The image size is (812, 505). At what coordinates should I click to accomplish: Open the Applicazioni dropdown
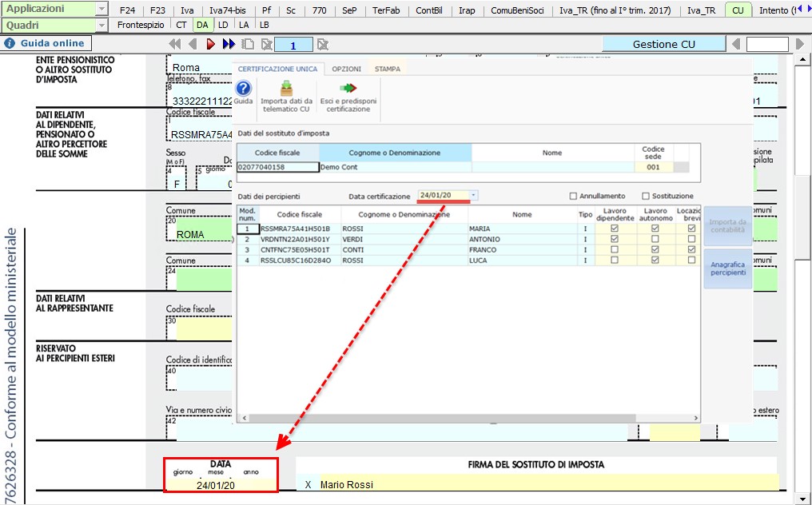pos(101,9)
